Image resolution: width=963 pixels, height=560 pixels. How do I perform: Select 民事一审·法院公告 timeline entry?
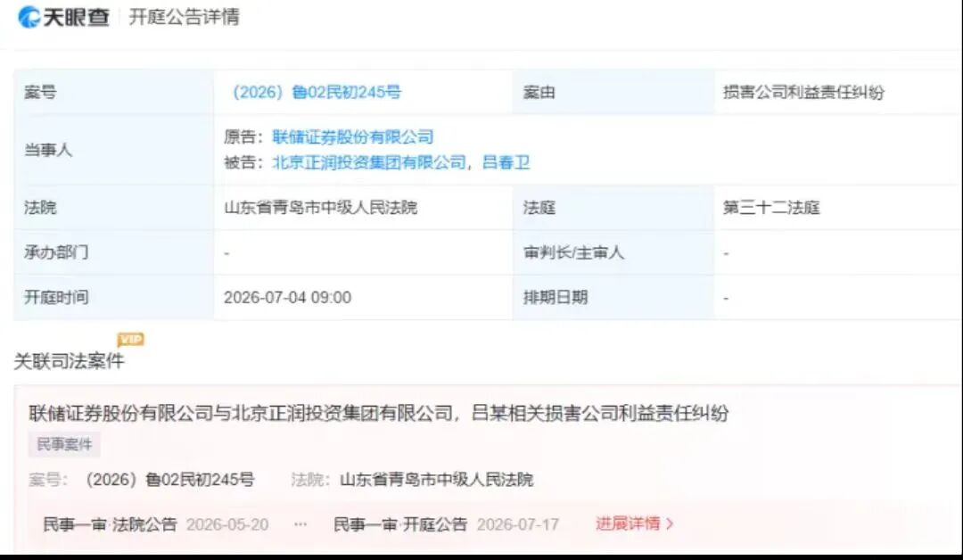110,524
